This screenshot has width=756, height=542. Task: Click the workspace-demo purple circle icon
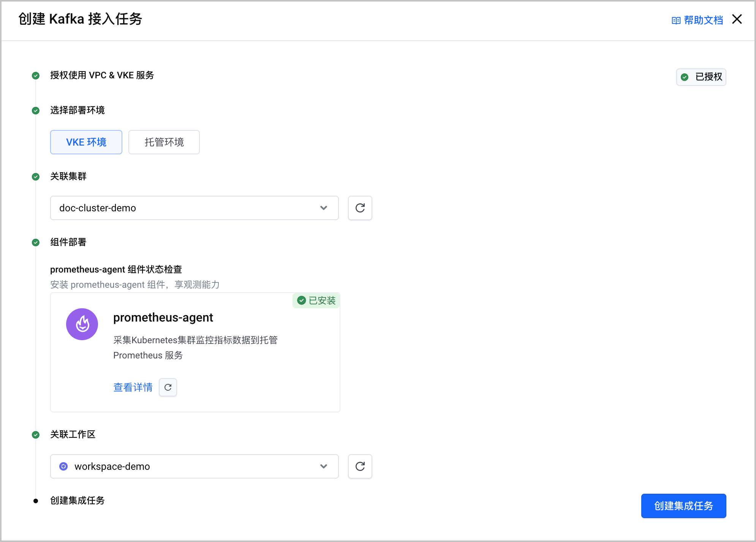64,466
